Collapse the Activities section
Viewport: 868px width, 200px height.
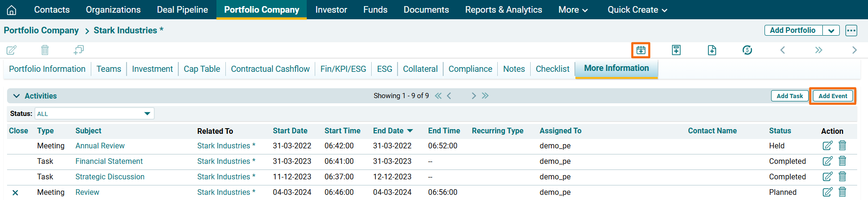point(16,96)
